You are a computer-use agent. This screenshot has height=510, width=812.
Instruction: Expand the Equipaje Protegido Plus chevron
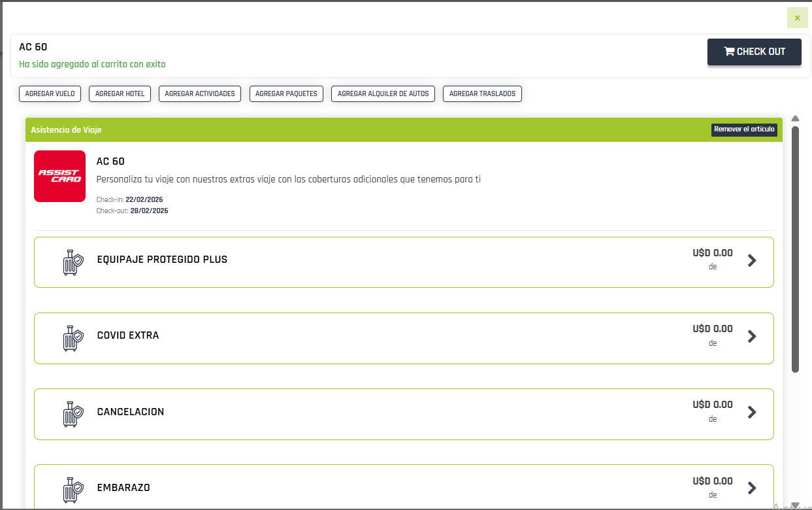(x=752, y=260)
